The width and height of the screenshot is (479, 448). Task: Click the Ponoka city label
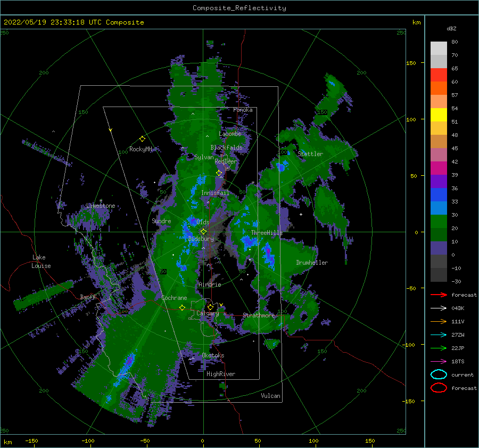[x=243, y=110]
